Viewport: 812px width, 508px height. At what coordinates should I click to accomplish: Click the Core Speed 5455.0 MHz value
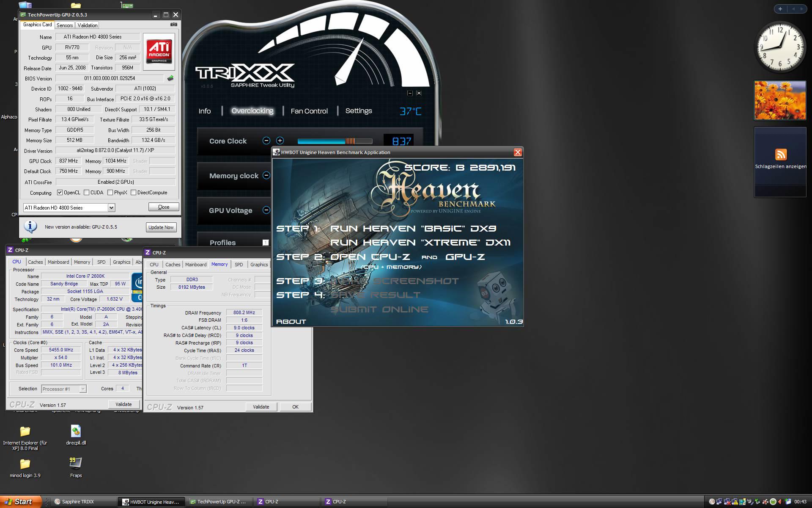[61, 350]
